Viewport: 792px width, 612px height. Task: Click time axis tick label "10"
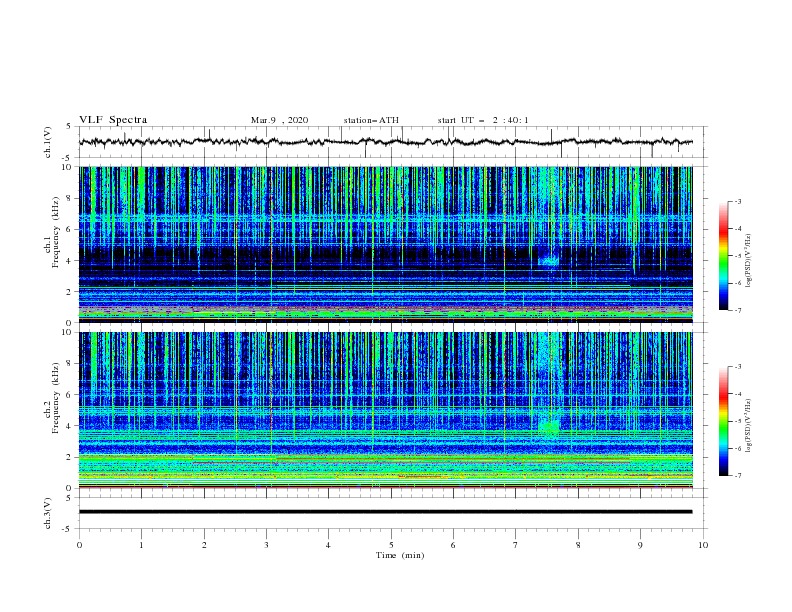703,545
